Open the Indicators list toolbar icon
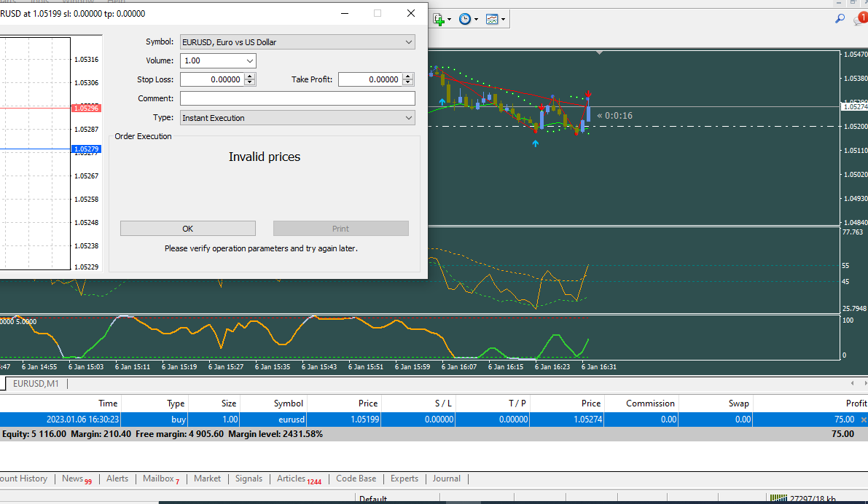This screenshot has width=868, height=504. click(439, 20)
